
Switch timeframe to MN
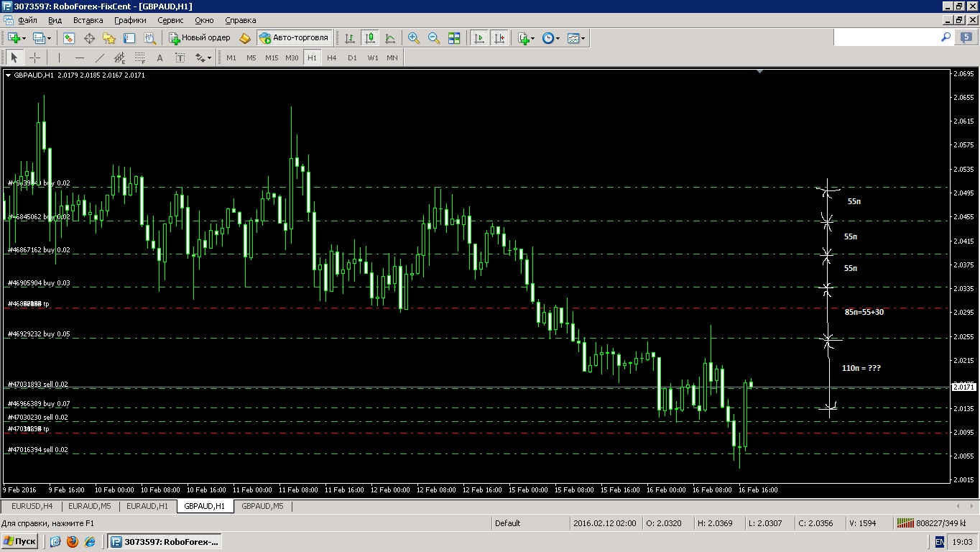point(392,57)
